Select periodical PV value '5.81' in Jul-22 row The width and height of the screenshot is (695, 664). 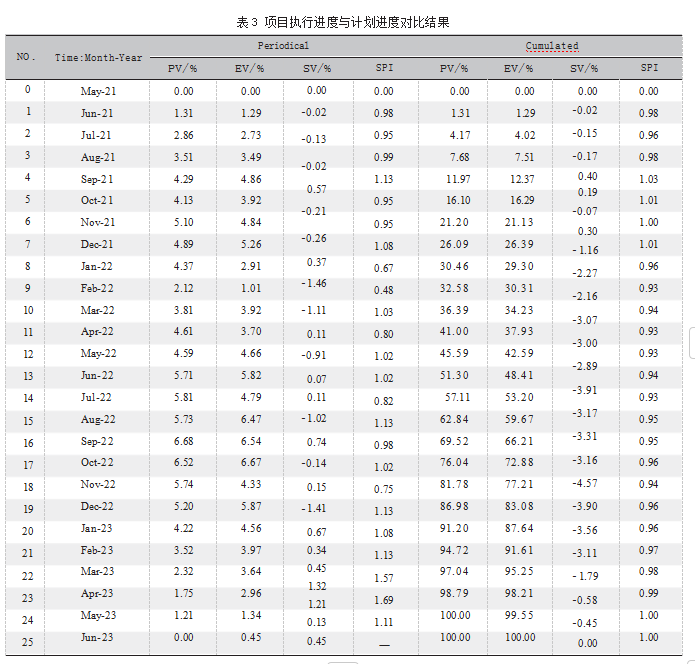pyautogui.click(x=184, y=397)
